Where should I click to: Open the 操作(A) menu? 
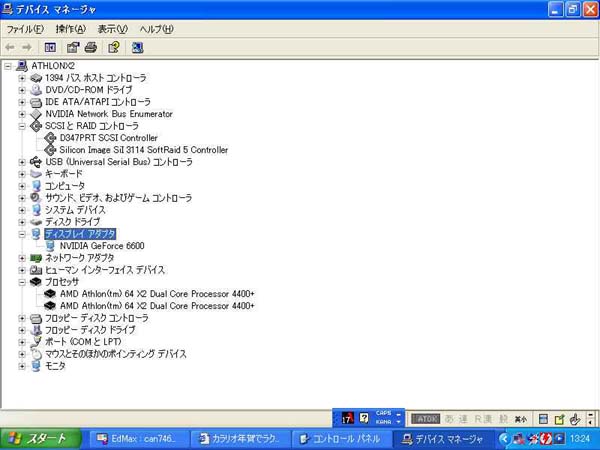[70, 29]
